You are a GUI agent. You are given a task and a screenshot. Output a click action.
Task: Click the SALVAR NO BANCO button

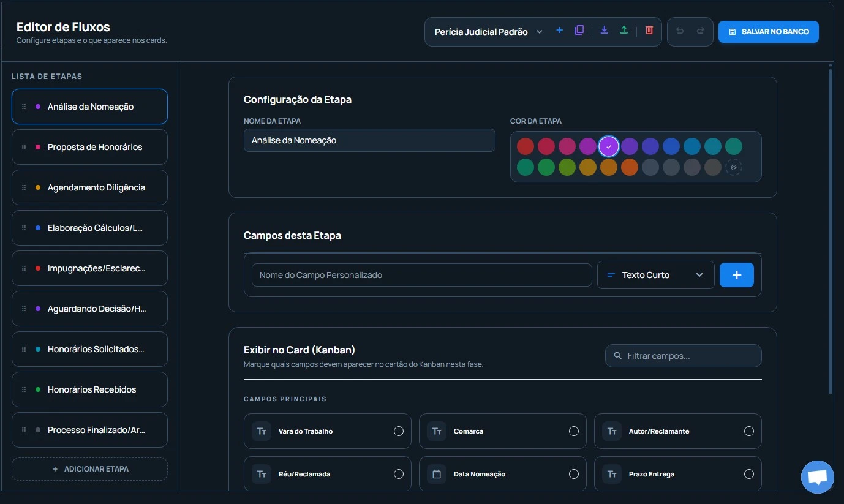[x=769, y=32]
